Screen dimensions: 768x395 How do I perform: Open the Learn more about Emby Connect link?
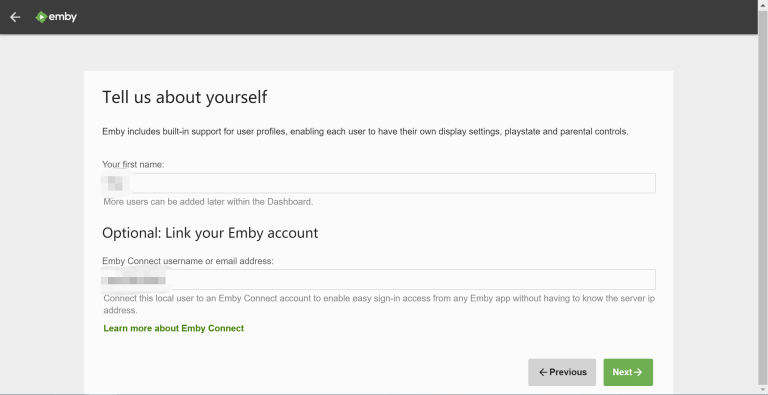pos(173,328)
